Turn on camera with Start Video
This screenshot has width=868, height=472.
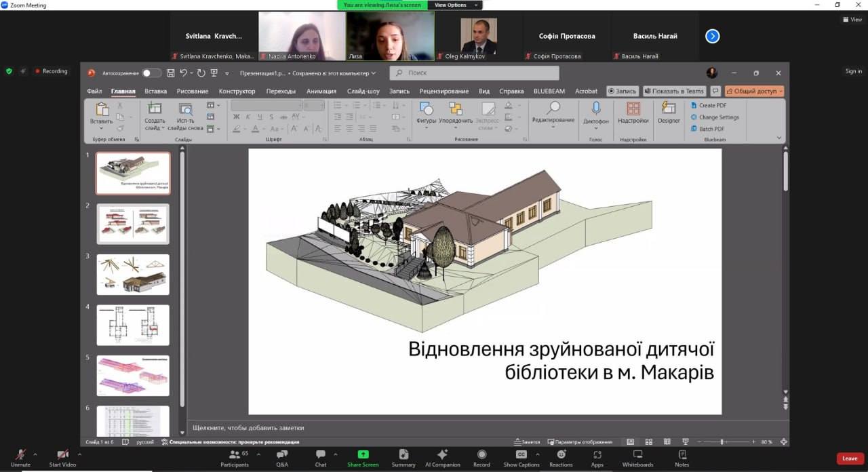(x=62, y=458)
